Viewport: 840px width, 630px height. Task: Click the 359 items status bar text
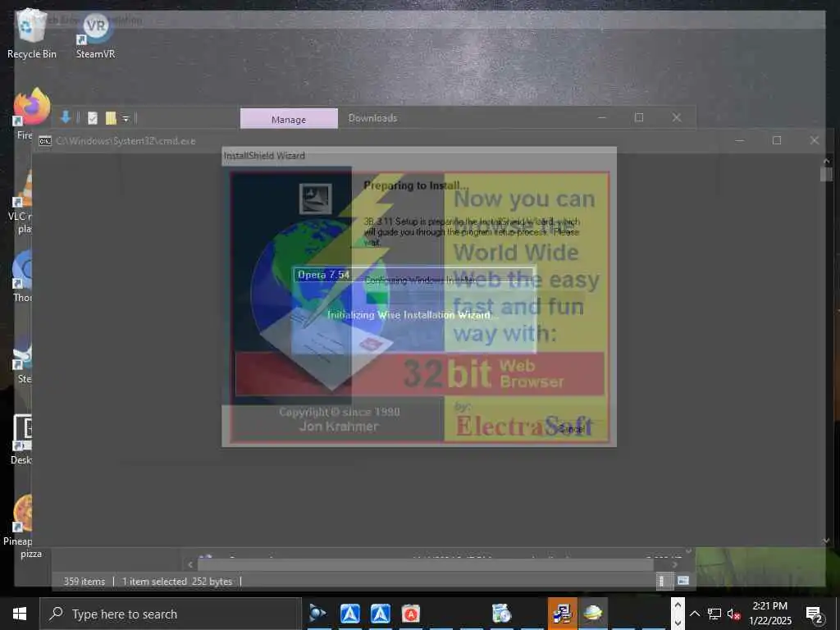click(x=84, y=582)
